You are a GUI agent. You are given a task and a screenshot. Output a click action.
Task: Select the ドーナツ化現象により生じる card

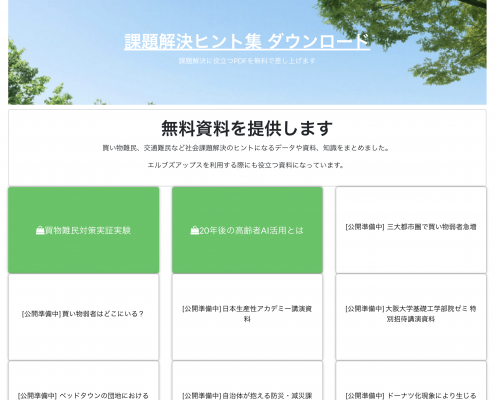(x=411, y=381)
